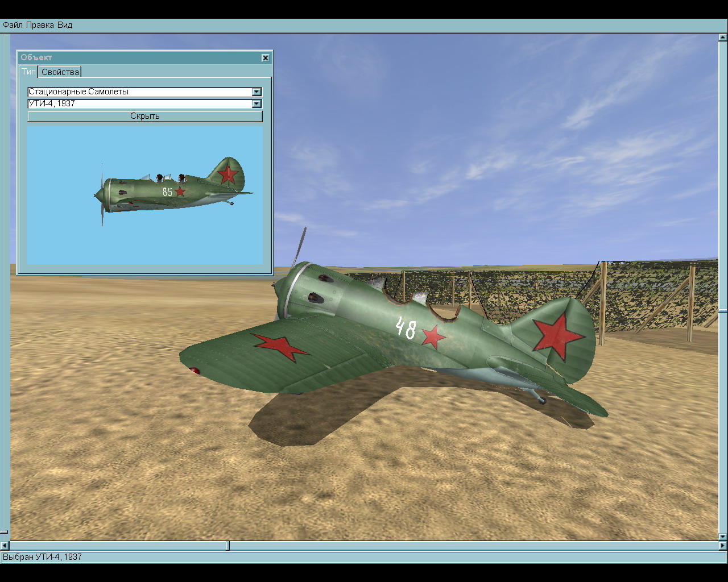
Task: Switch to the Свойства tab
Action: click(60, 72)
